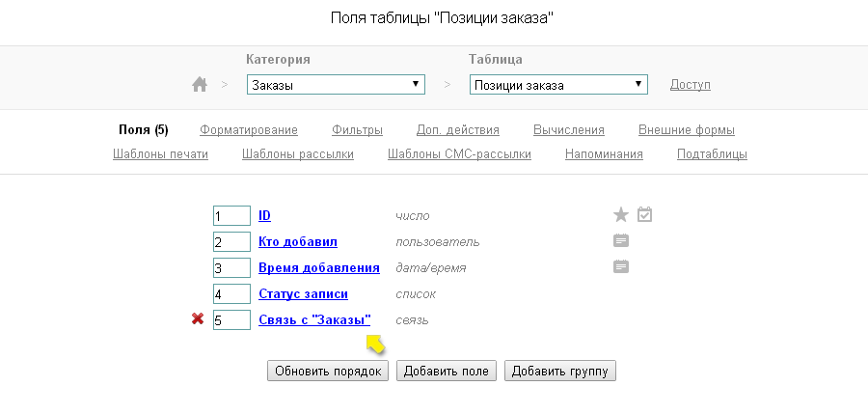Open the Шаблоны СМС-рассылки tab

point(459,154)
